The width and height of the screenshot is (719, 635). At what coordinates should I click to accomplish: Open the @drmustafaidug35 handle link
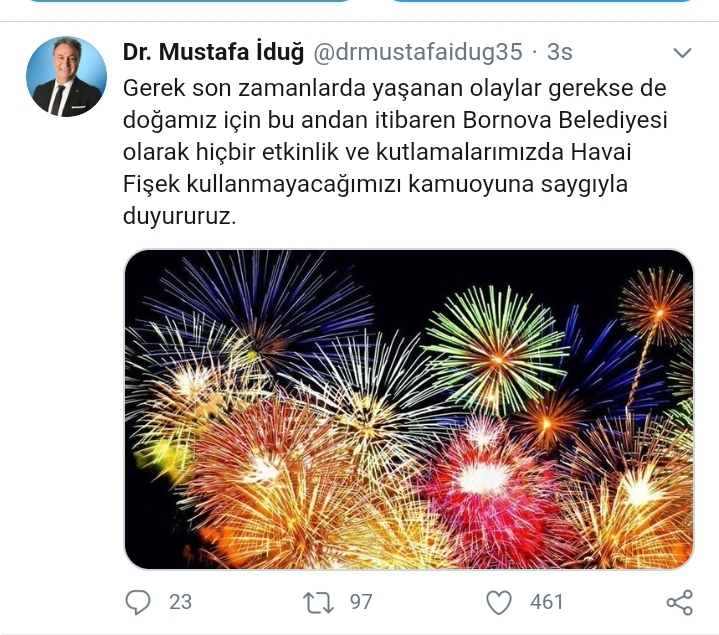click(418, 52)
